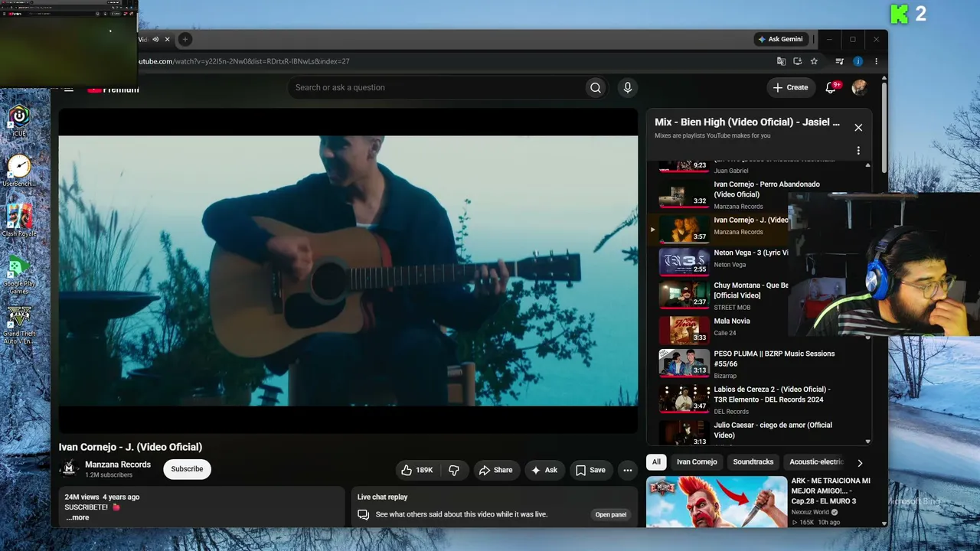This screenshot has width=980, height=551.
Task: Mute the tab via its speaker icon
Action: point(155,39)
